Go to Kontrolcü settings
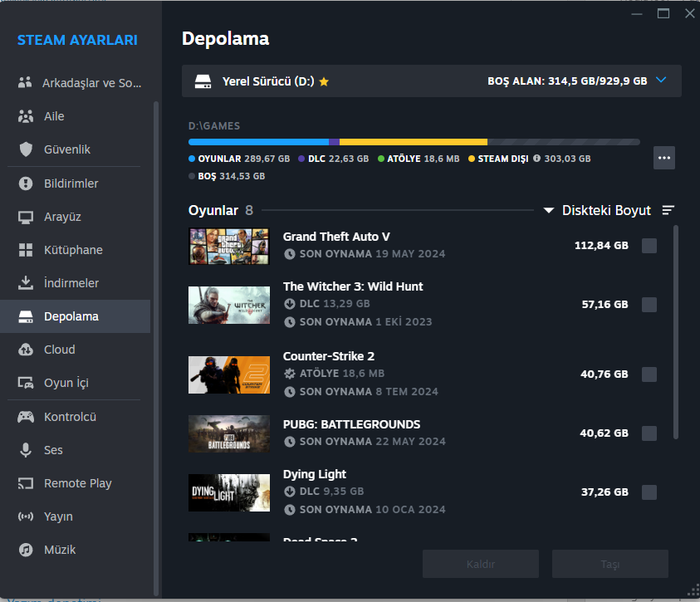Screen dimensions: 700x602 pyautogui.click(x=75, y=417)
